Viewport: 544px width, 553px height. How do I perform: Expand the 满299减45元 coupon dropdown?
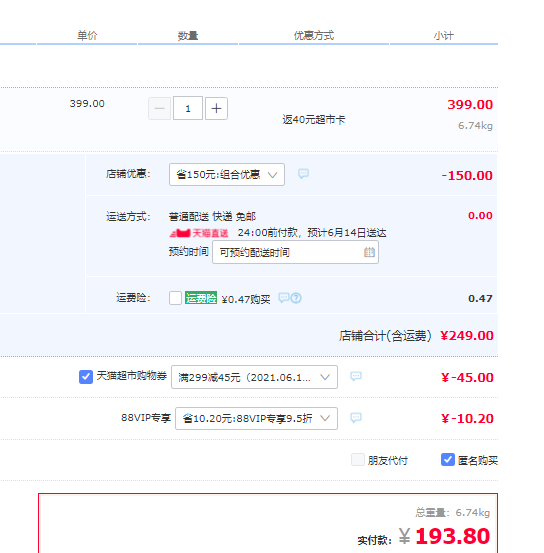tap(254, 377)
